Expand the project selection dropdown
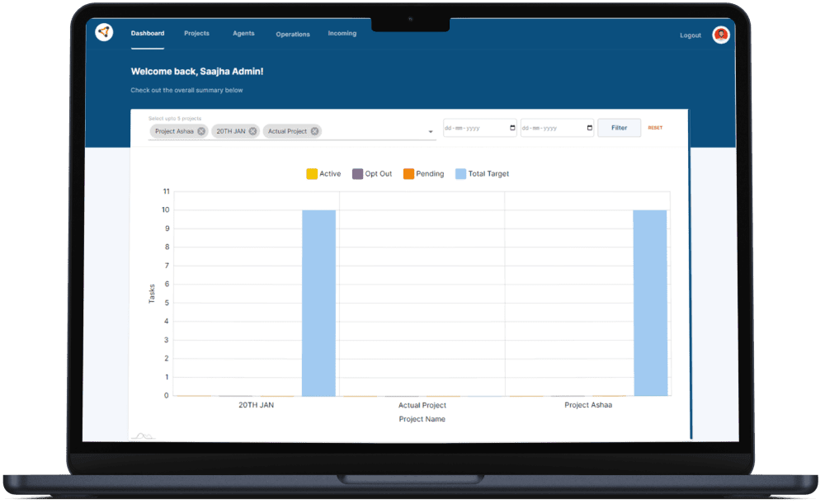Screen dimensions: 825x504 coord(430,132)
